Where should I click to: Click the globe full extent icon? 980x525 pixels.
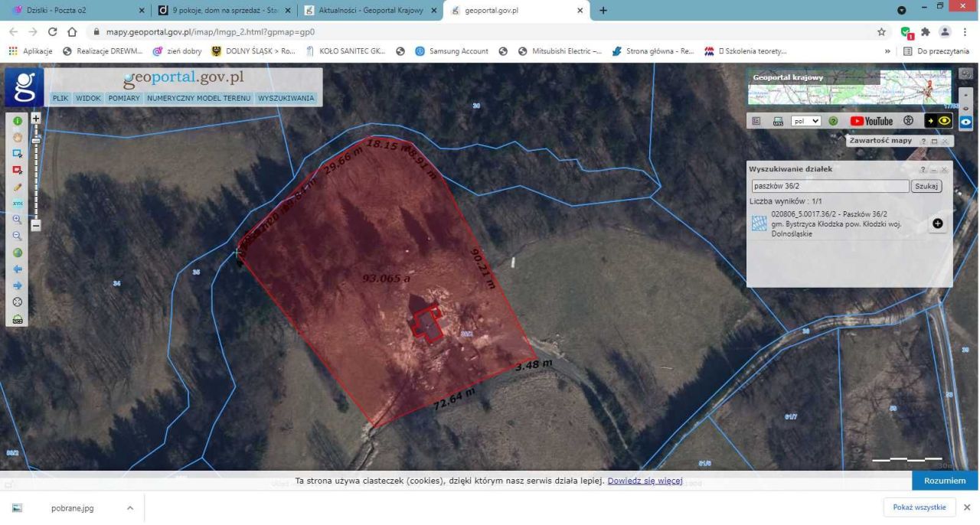point(17,253)
